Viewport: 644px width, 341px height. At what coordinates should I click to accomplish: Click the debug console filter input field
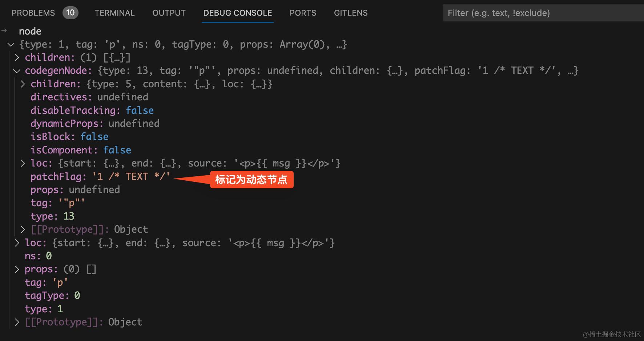(542, 13)
